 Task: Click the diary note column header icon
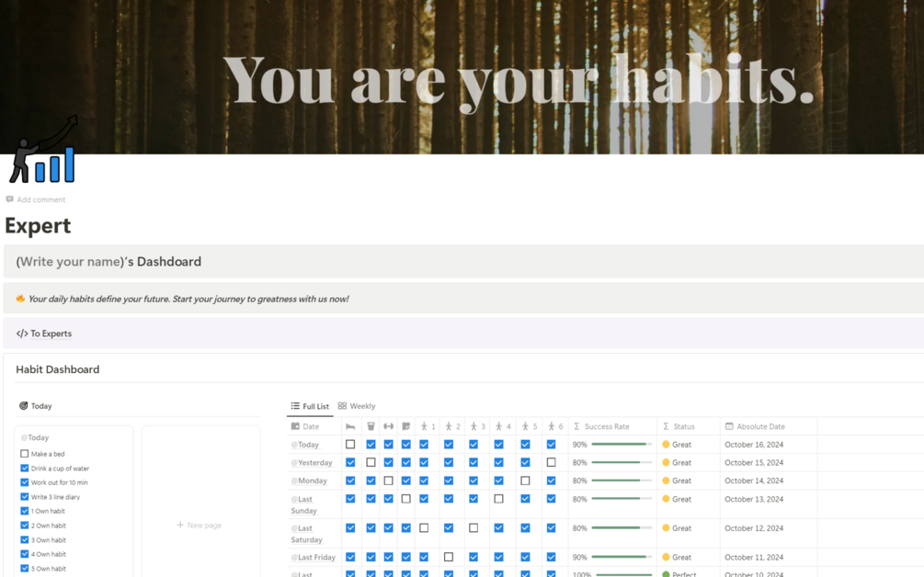pyautogui.click(x=406, y=426)
